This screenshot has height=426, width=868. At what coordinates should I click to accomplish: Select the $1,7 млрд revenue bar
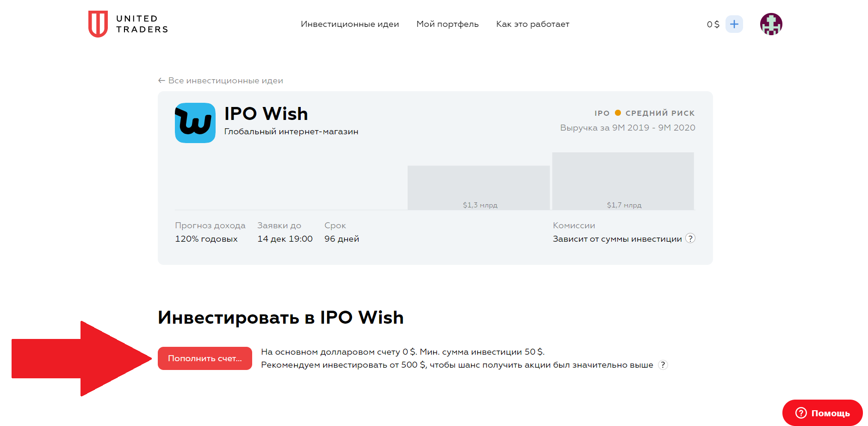click(623, 181)
